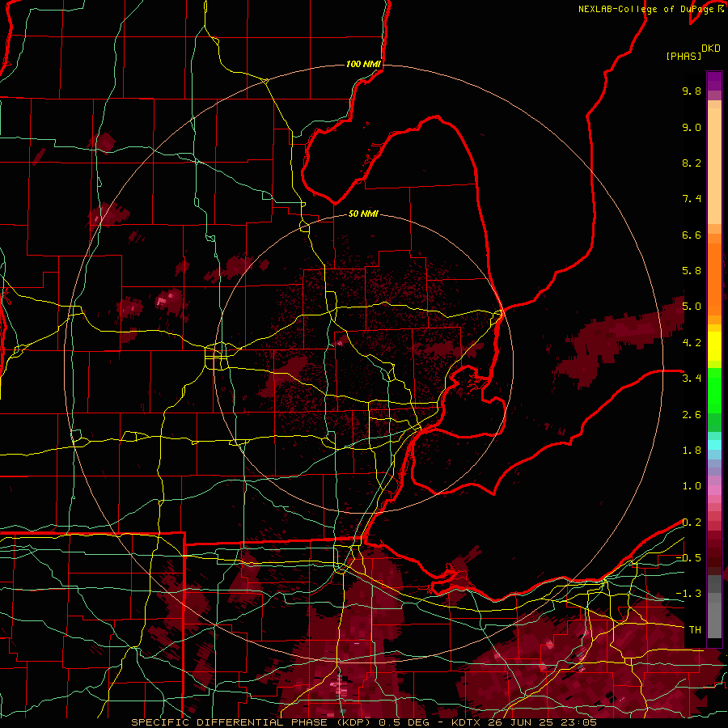Click the 3.4 value on the color scale

pyautogui.click(x=692, y=379)
